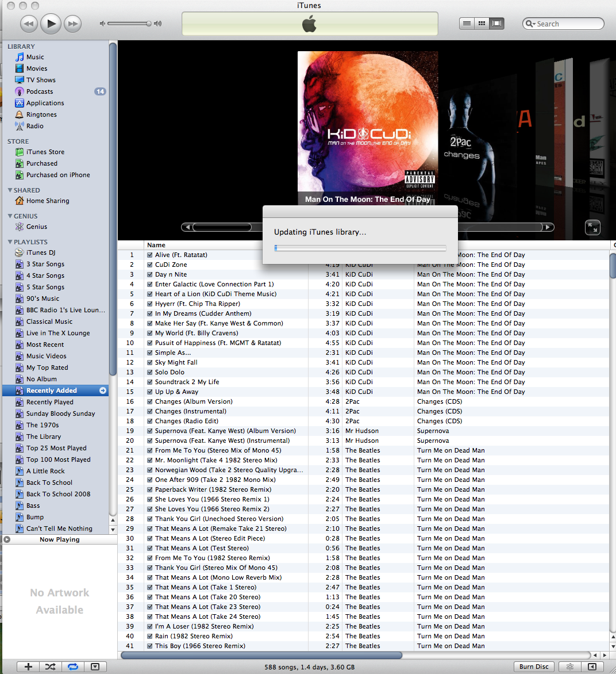Select the Classical Music playlist
This screenshot has width=616, height=674.
coord(49,322)
